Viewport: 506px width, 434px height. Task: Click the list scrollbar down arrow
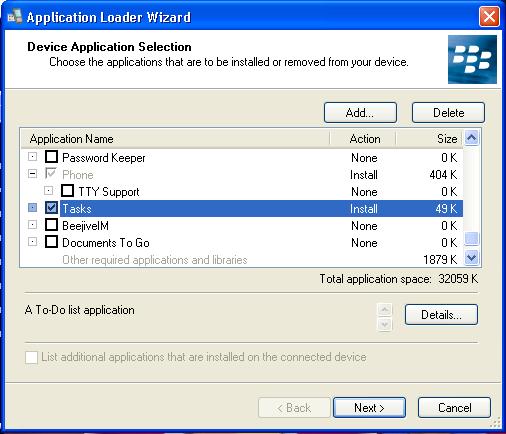point(472,258)
